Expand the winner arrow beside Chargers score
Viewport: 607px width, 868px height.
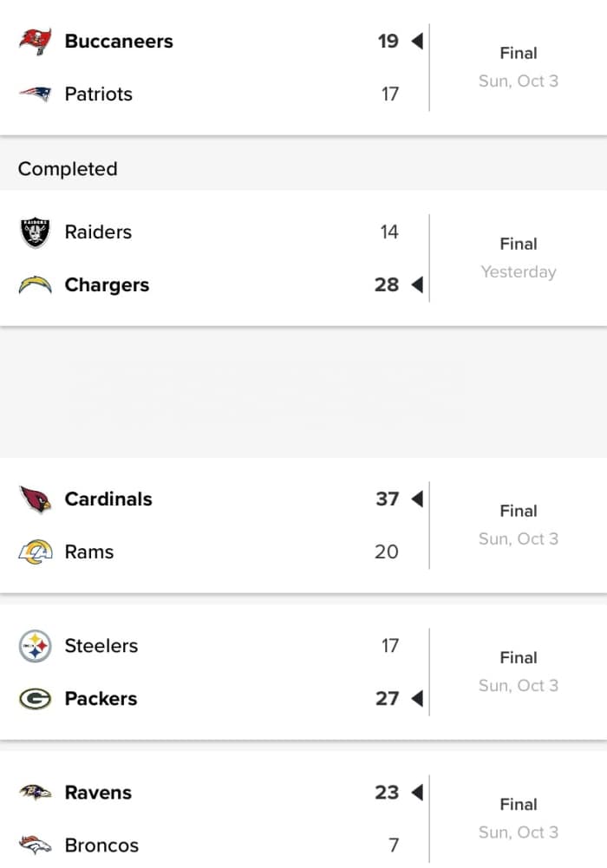tap(414, 284)
